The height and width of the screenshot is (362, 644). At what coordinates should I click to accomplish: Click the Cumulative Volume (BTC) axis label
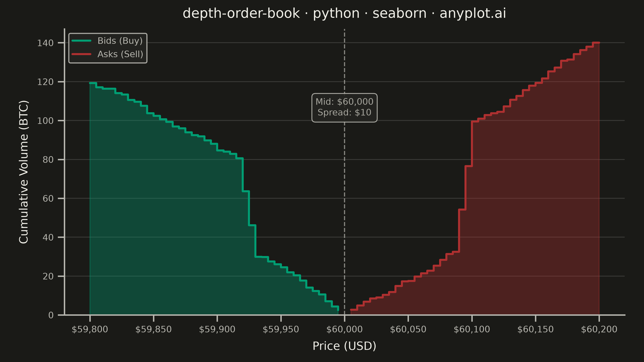pyautogui.click(x=24, y=172)
